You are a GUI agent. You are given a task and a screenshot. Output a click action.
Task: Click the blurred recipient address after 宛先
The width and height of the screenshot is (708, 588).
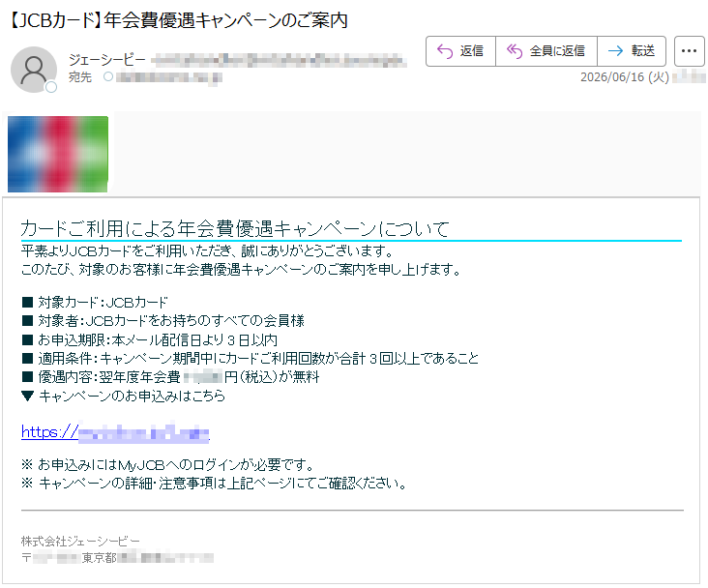click(169, 77)
